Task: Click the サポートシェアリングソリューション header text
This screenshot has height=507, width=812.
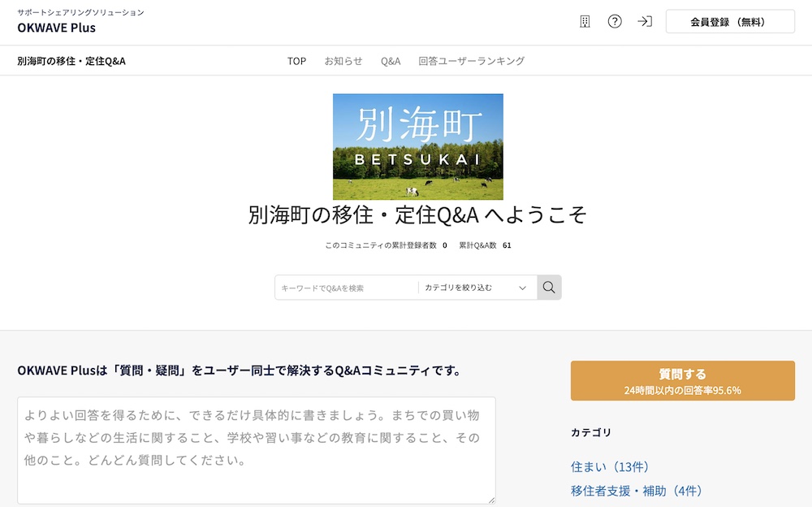Action: (x=81, y=12)
